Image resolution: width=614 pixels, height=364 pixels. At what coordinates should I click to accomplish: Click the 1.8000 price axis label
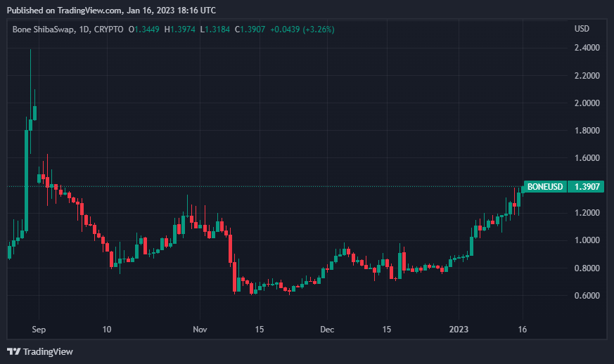click(587, 130)
